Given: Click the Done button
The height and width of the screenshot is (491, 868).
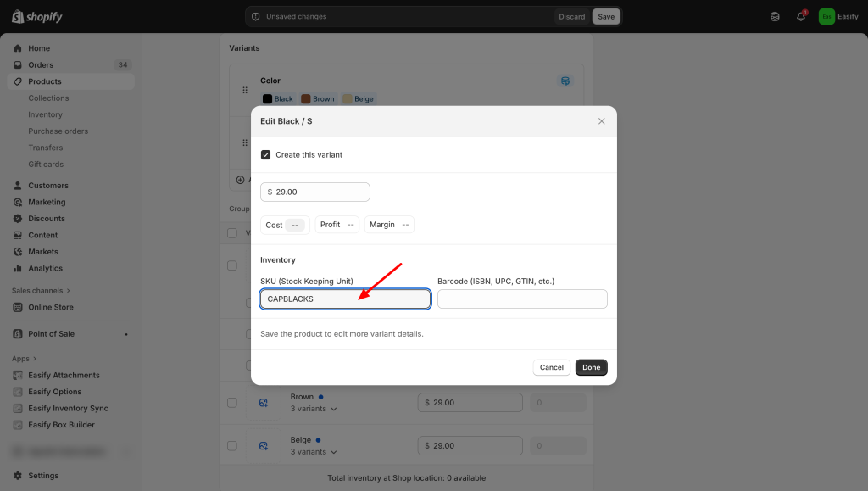Looking at the screenshot, I should [x=591, y=367].
